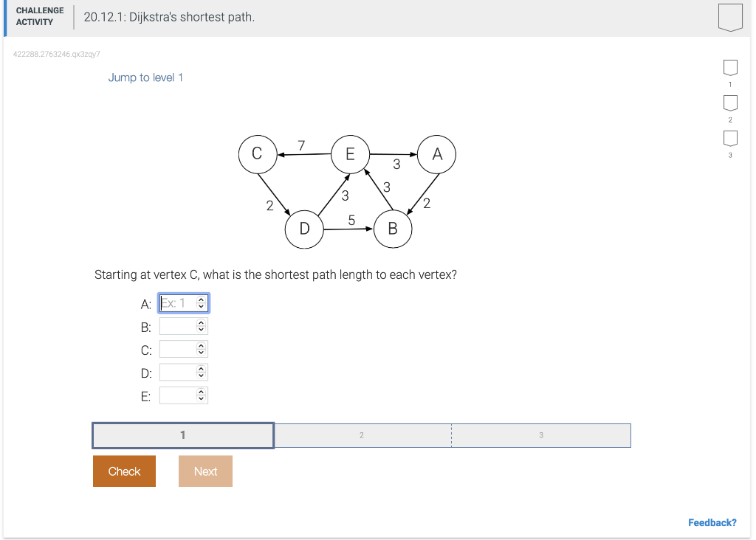Select the level 3 shield icon on the sidebar
The height and width of the screenshot is (540, 756).
[x=729, y=137]
